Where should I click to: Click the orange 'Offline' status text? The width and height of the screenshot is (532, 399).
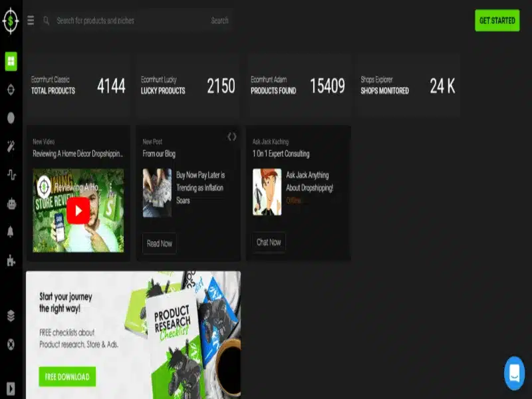pyautogui.click(x=294, y=201)
